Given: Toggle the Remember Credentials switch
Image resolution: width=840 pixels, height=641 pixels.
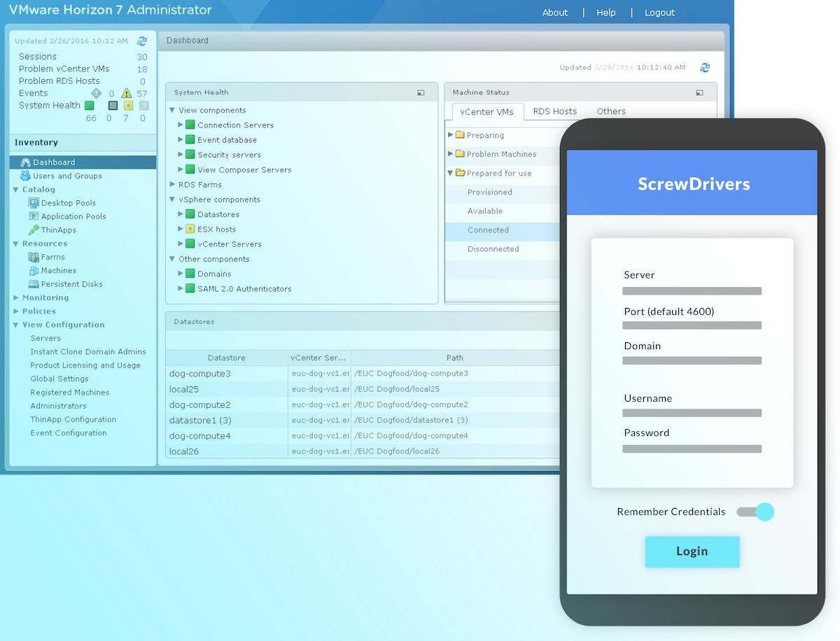Looking at the screenshot, I should pyautogui.click(x=756, y=512).
